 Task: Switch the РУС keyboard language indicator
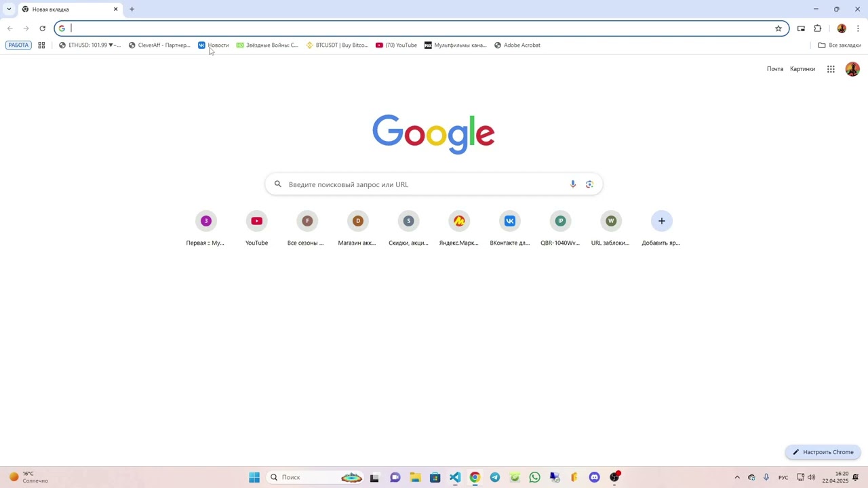point(783,477)
